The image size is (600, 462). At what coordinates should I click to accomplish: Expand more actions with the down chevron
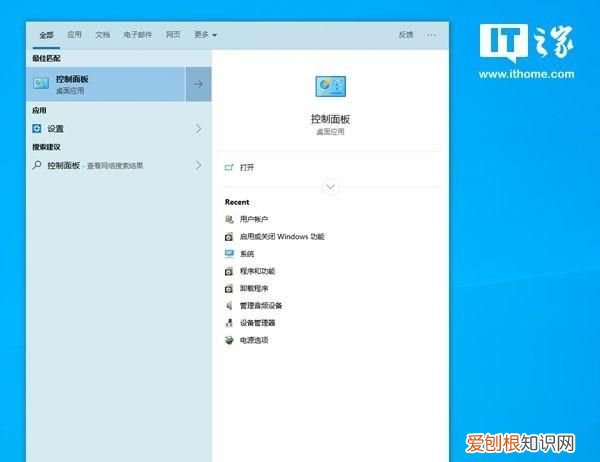click(x=330, y=187)
